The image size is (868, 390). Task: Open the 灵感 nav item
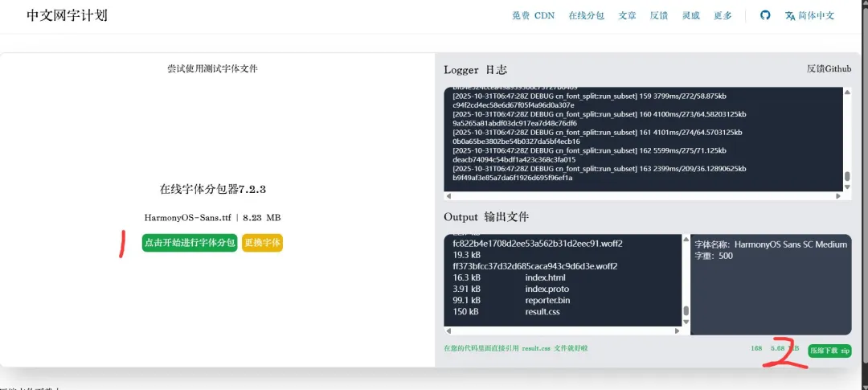690,15
